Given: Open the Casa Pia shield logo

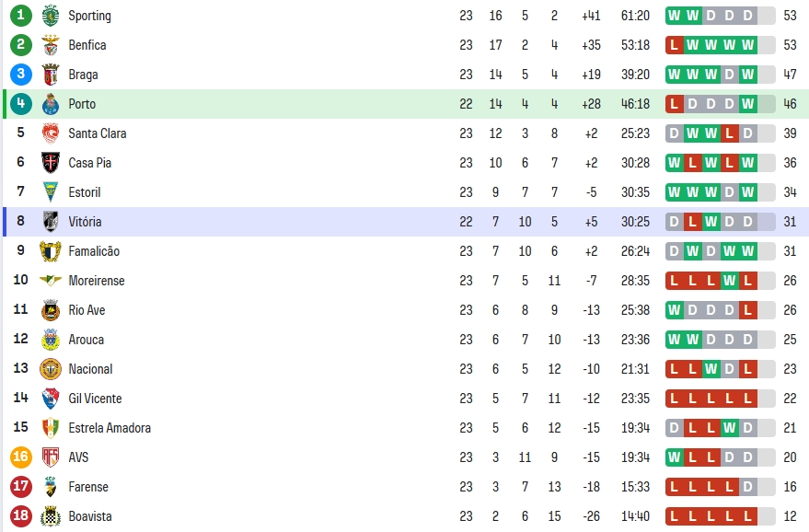Looking at the screenshot, I should click(51, 163).
